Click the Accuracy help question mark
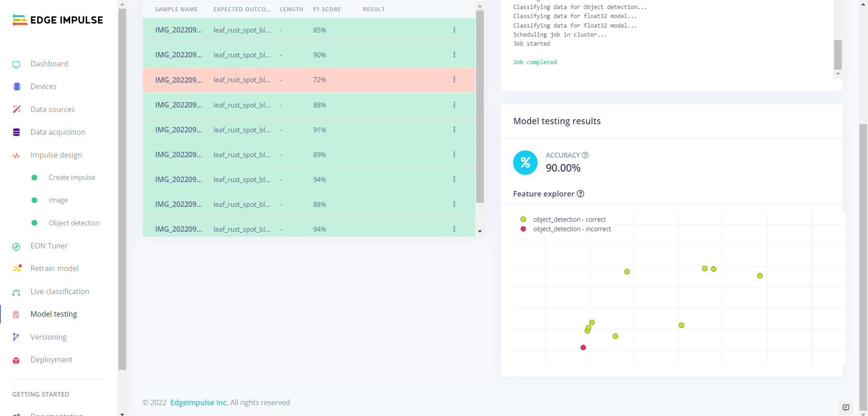 [x=585, y=155]
